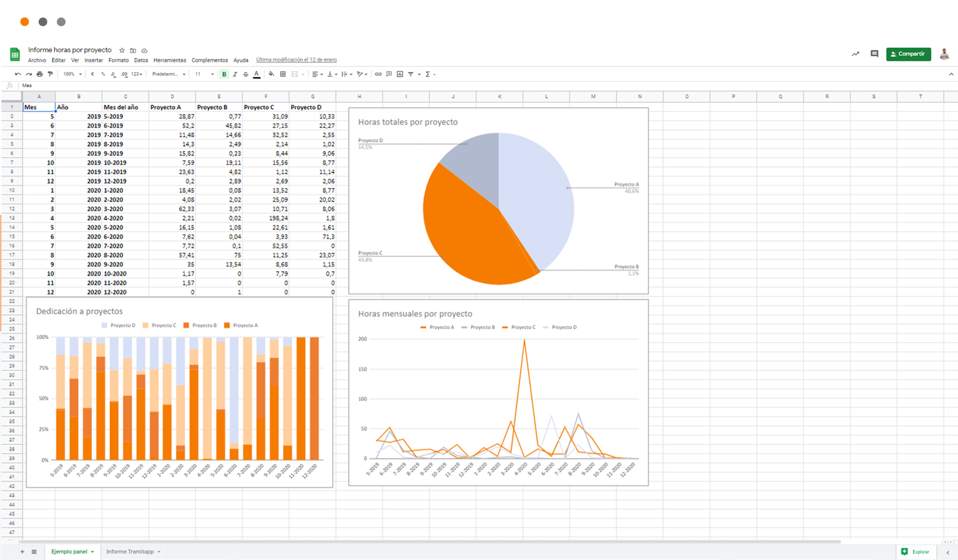This screenshot has height=560, width=958.
Task: Open the comments history icon
Action: (x=874, y=54)
